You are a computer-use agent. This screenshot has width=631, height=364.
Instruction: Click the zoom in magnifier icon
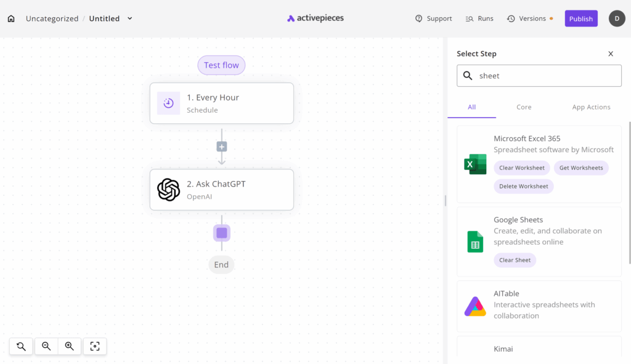pos(70,346)
